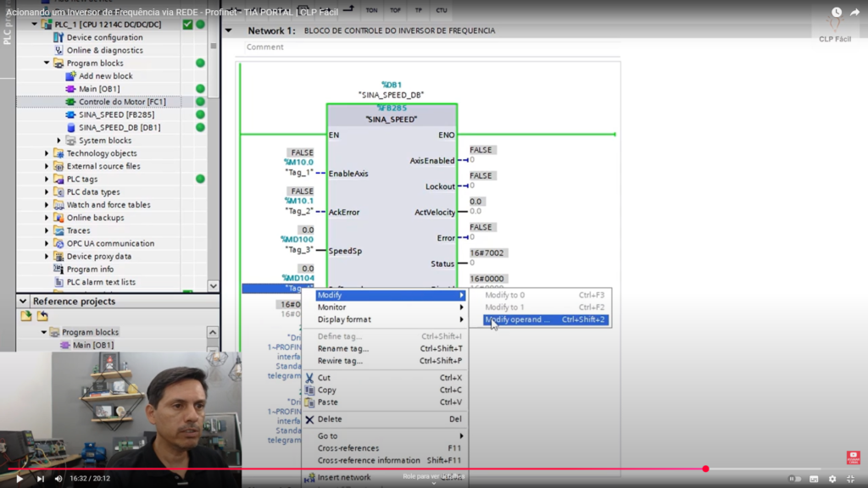This screenshot has width=868, height=488.
Task: Click the Insert network icon
Action: click(x=309, y=477)
